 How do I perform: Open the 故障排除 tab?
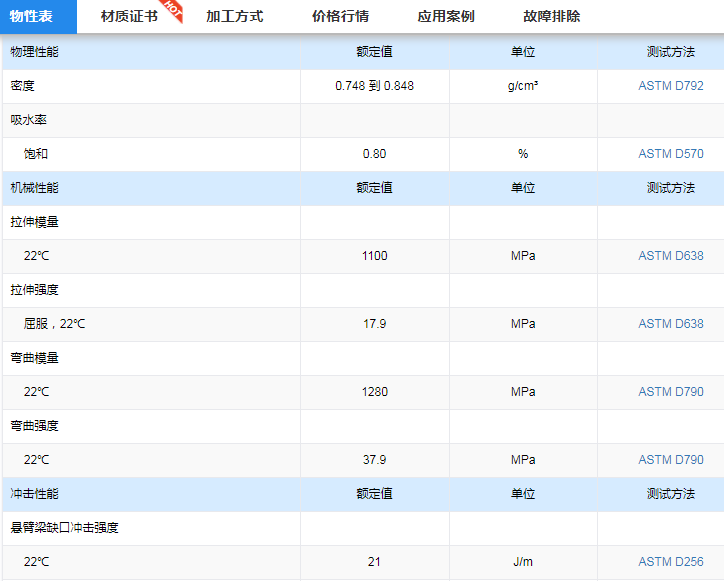pyautogui.click(x=551, y=16)
